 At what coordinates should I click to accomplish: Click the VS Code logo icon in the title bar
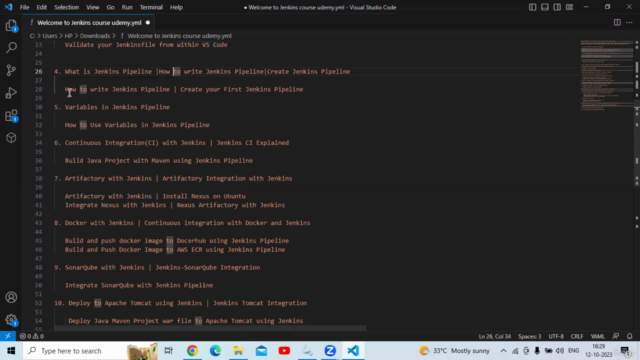[x=8, y=7]
